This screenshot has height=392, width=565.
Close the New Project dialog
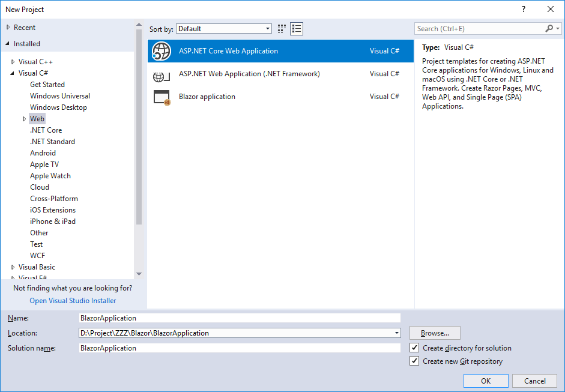click(550, 10)
